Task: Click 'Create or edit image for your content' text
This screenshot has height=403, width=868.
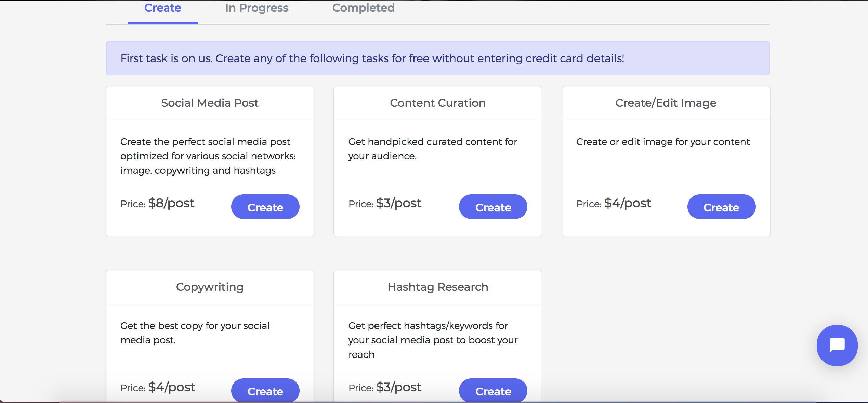Action: (x=663, y=142)
